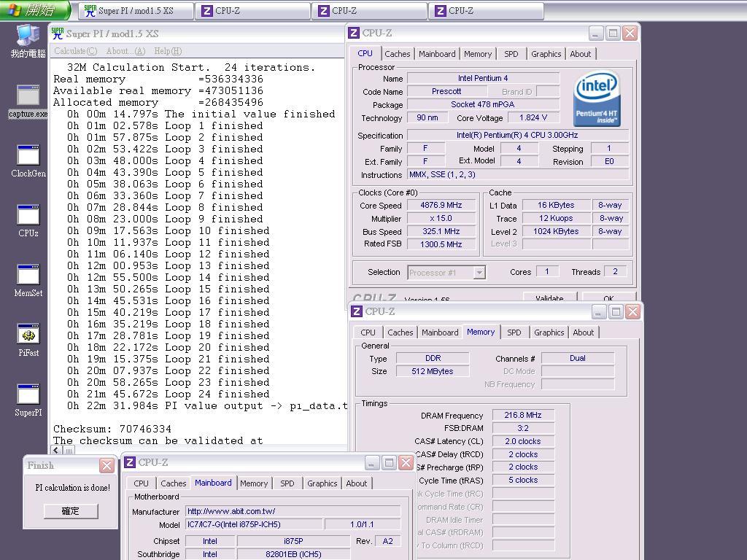Click the Multiplier x 15.0 field

click(441, 219)
